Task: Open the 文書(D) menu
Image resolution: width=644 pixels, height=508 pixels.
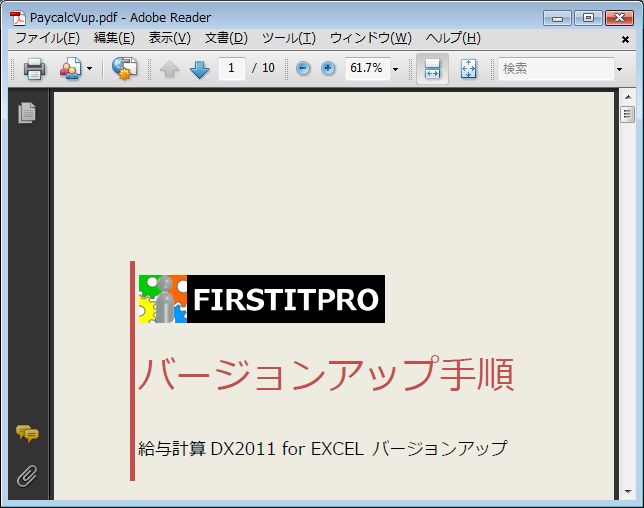Action: [x=226, y=38]
